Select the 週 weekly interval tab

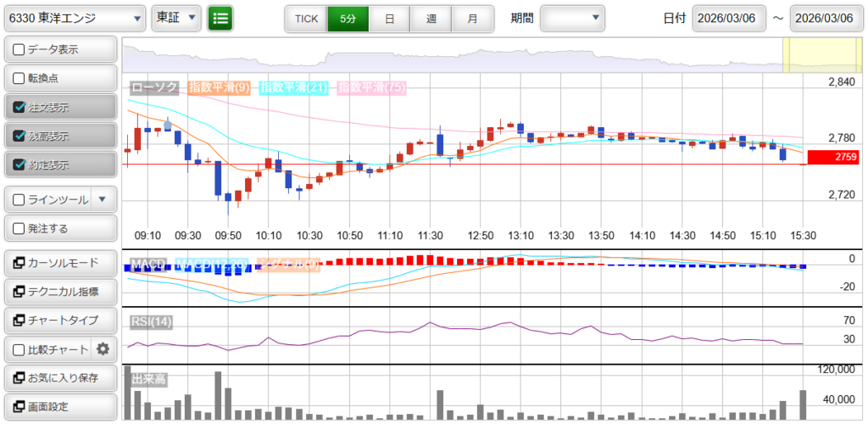pyautogui.click(x=431, y=18)
